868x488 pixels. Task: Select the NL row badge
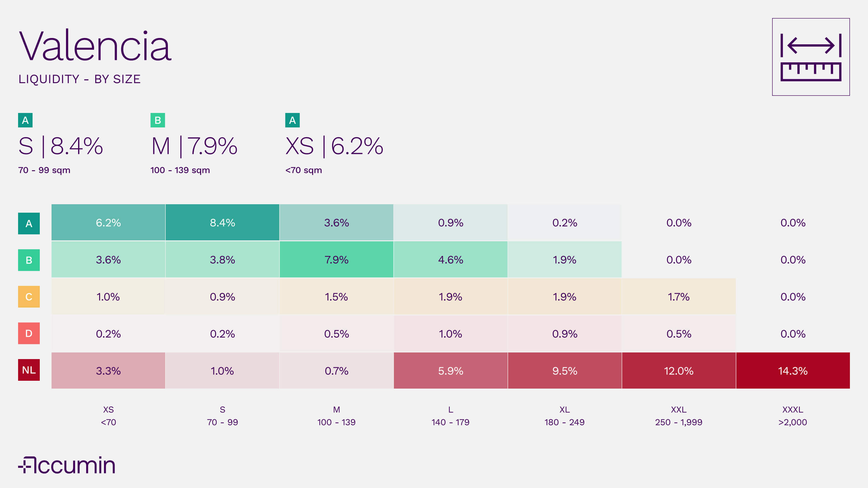[29, 370]
